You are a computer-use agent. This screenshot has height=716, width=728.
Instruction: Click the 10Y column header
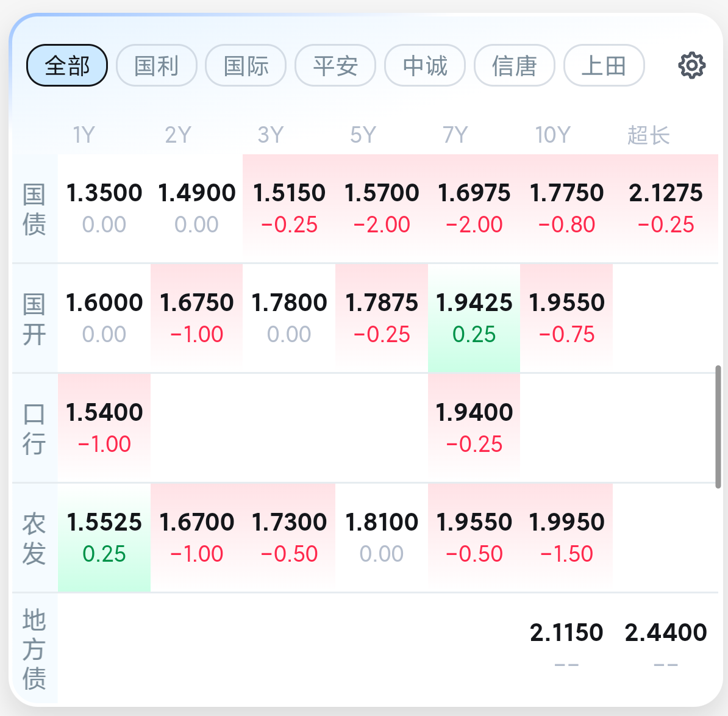[x=552, y=135]
